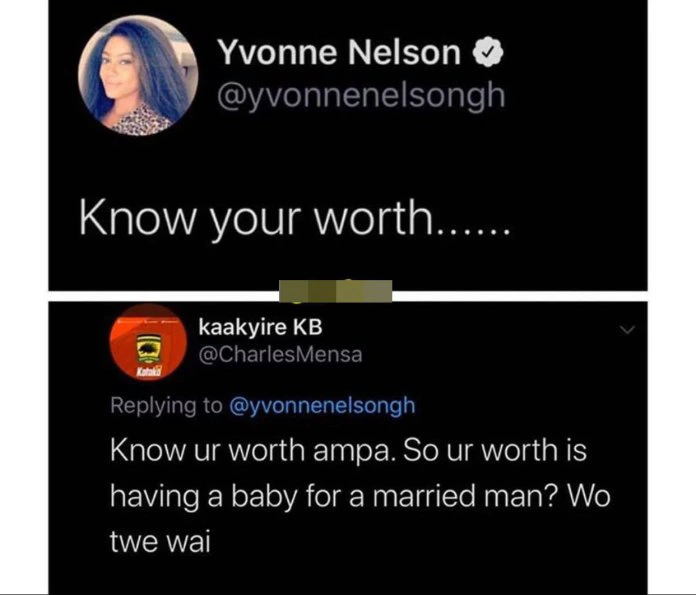This screenshot has height=595, width=696.
Task: Open kaakyire KB's red profile avatar
Action: [148, 342]
